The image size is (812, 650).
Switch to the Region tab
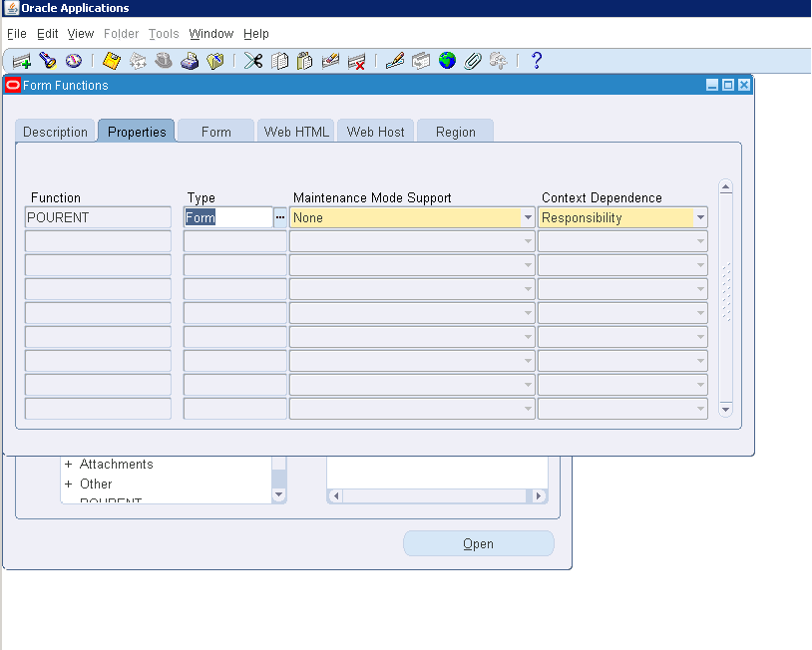tap(455, 132)
